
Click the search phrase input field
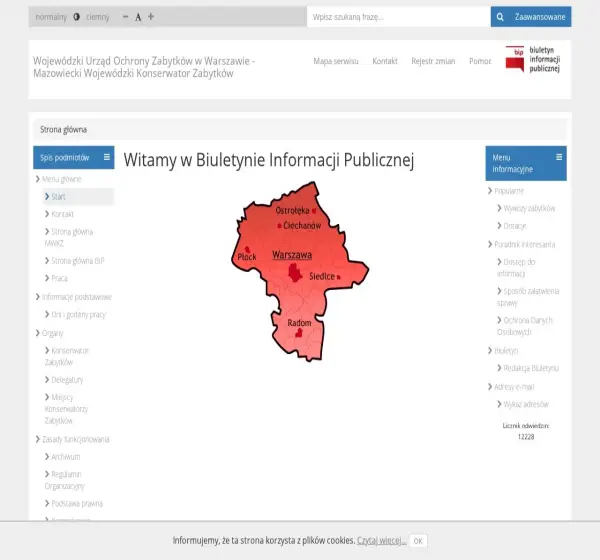pyautogui.click(x=398, y=17)
